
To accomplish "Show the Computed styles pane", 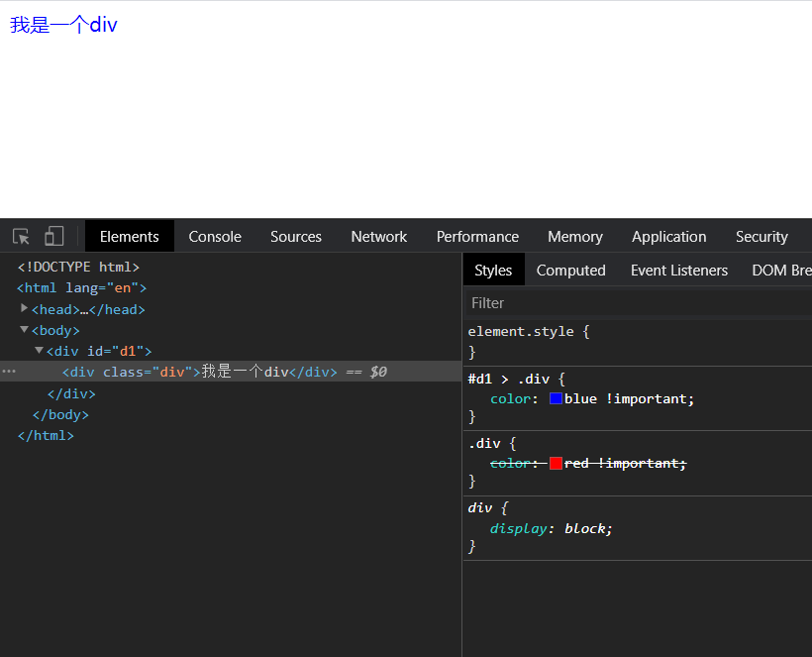I will pyautogui.click(x=570, y=271).
